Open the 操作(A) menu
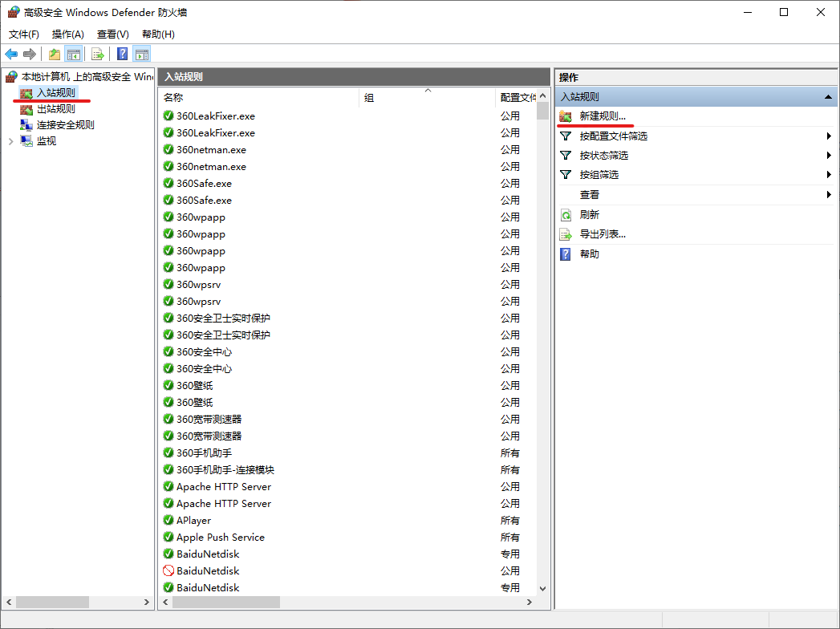Viewport: 840px width, 629px height. click(68, 34)
